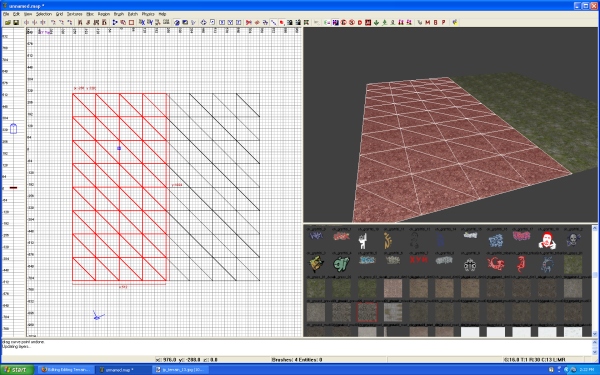This screenshot has height=375, width=600.
Task: Click the green down arrow toolbar icon
Action: 377,23
